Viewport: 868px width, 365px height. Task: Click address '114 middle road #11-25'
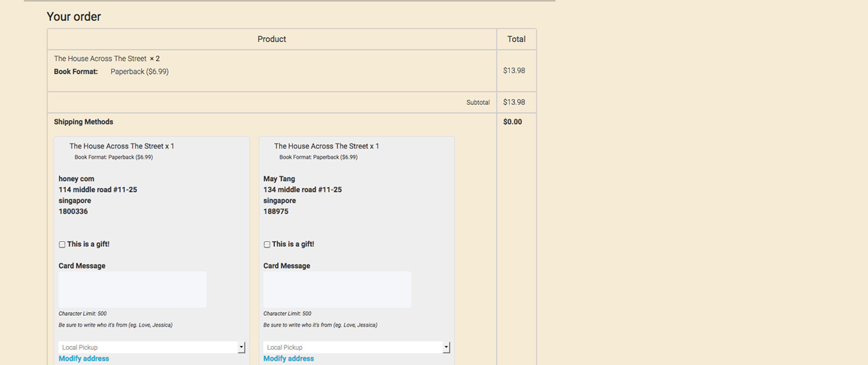[x=98, y=190]
